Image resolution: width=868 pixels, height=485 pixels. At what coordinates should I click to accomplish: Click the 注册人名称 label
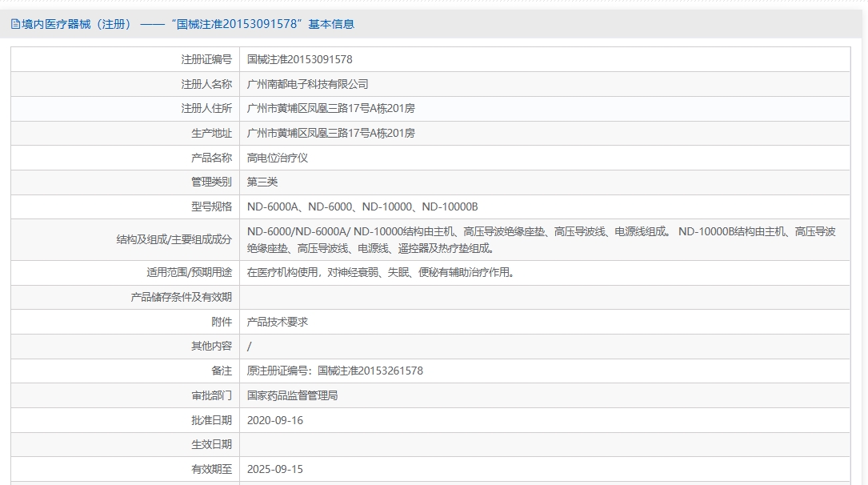(206, 84)
